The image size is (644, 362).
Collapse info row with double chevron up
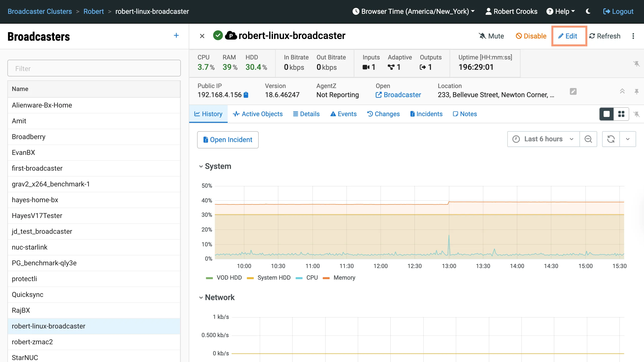coord(622,91)
